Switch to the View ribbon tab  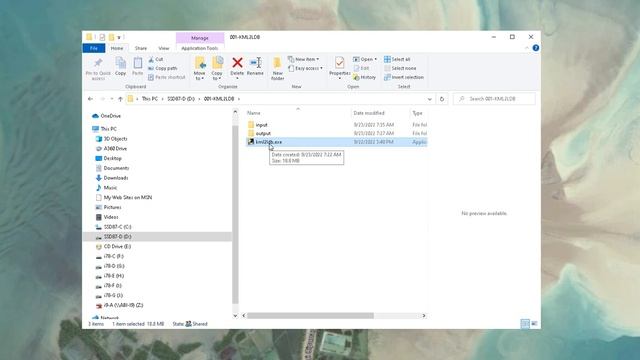(164, 48)
